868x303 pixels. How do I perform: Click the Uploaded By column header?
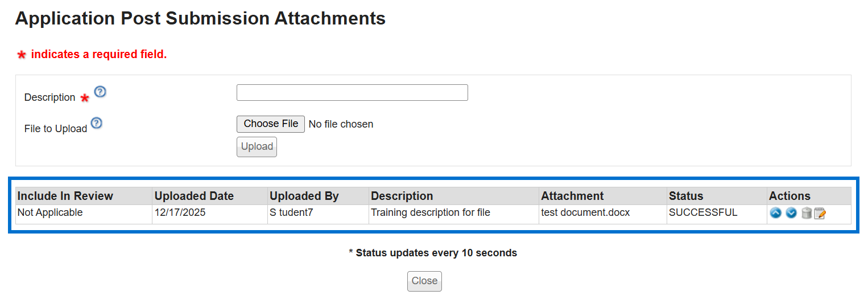pyautogui.click(x=304, y=196)
